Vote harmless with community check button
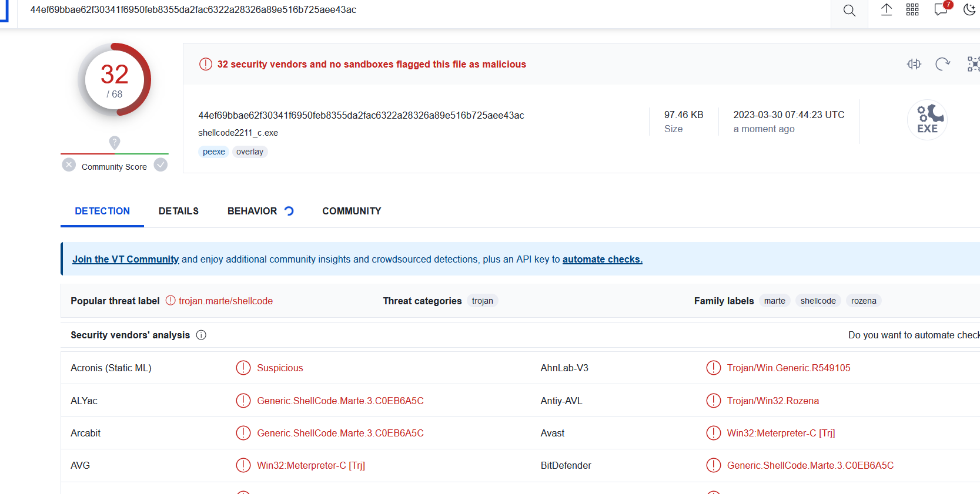The image size is (980, 494). point(160,165)
